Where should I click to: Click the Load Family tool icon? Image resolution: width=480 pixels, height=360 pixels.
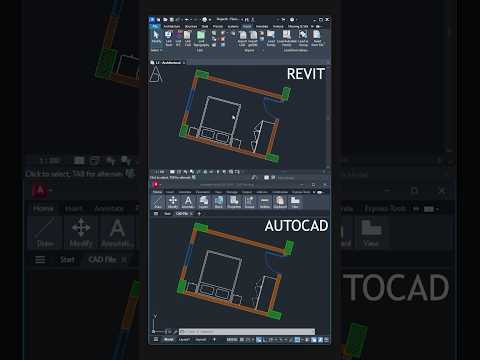click(x=271, y=38)
